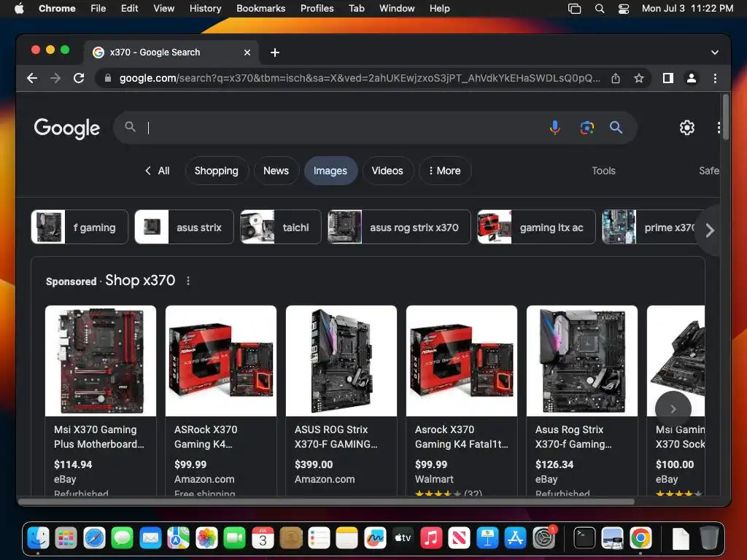Open the Tools options
Screen dimensions: 747x560
(x=603, y=171)
